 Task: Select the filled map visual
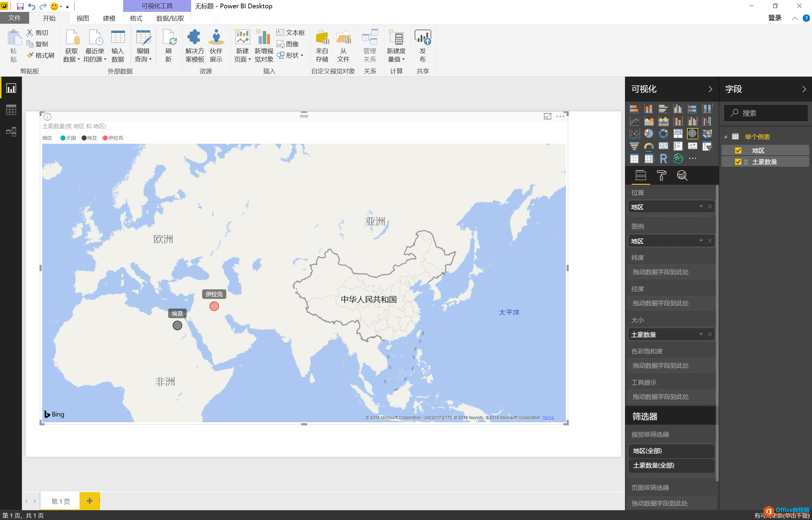click(x=707, y=134)
